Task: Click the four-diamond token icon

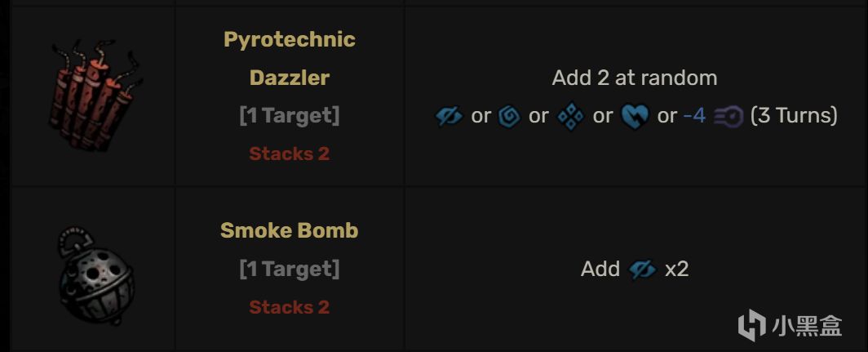Action: coord(570,116)
